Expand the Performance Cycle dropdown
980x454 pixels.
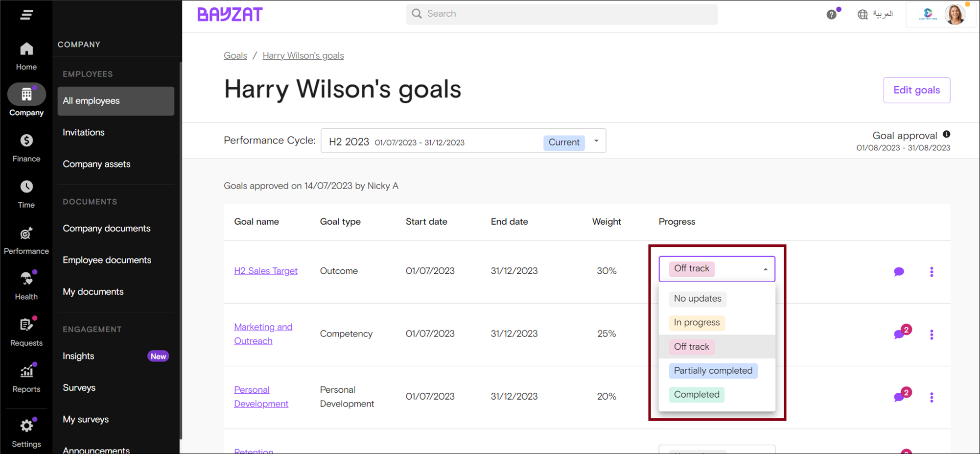[x=596, y=141]
